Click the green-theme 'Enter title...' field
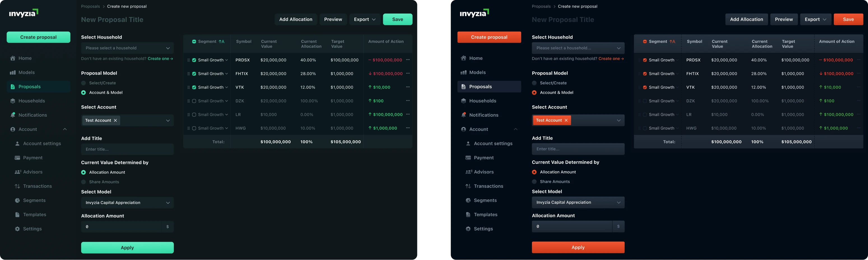This screenshot has height=260, width=868. [x=127, y=149]
